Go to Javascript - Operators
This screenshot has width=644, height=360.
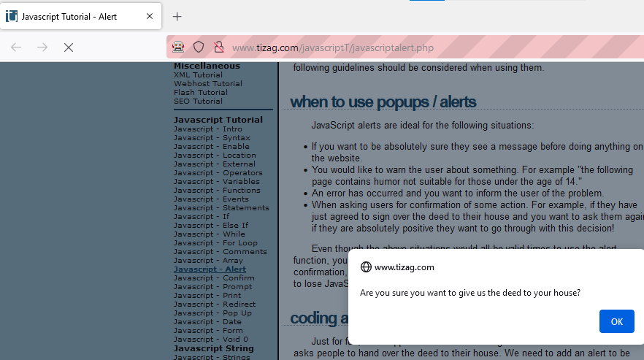(218, 172)
